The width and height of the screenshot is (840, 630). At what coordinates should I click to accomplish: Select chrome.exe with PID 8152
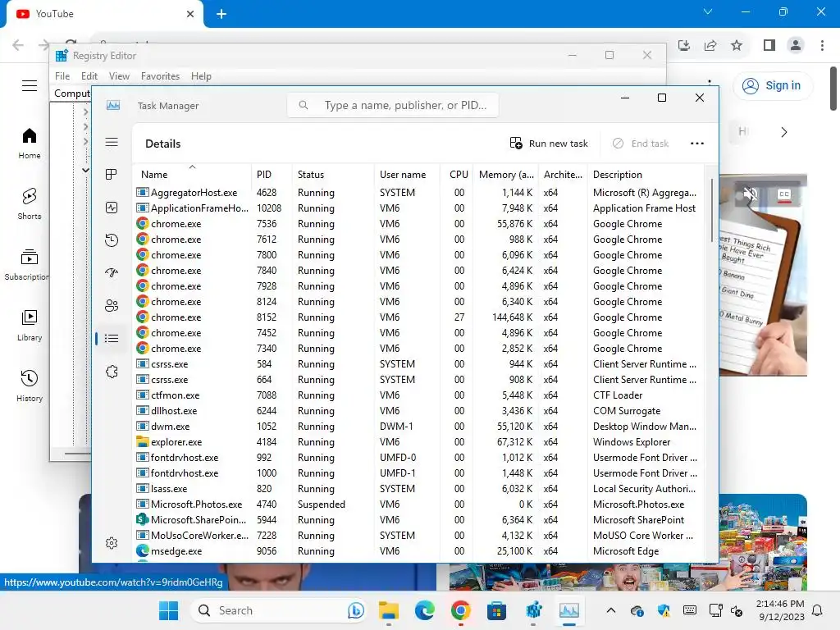click(x=418, y=317)
